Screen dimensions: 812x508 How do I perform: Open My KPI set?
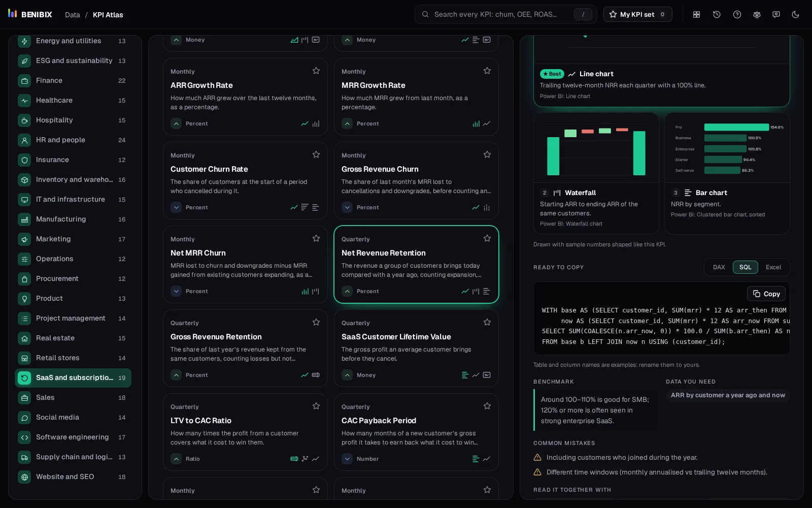(x=637, y=14)
